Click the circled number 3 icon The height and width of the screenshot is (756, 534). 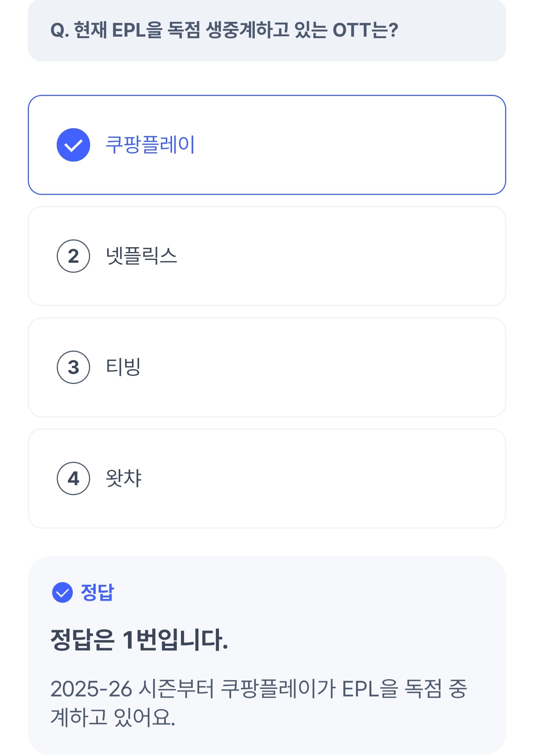point(73,367)
